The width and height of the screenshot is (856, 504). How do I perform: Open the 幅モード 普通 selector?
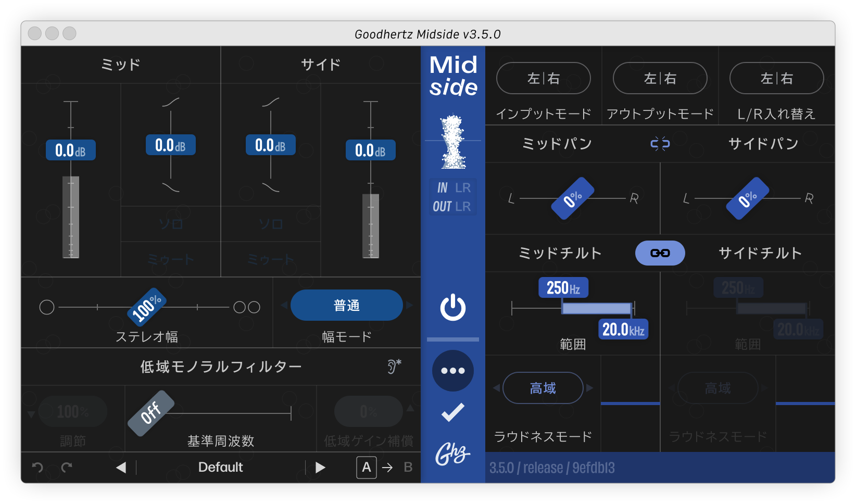coord(346,306)
